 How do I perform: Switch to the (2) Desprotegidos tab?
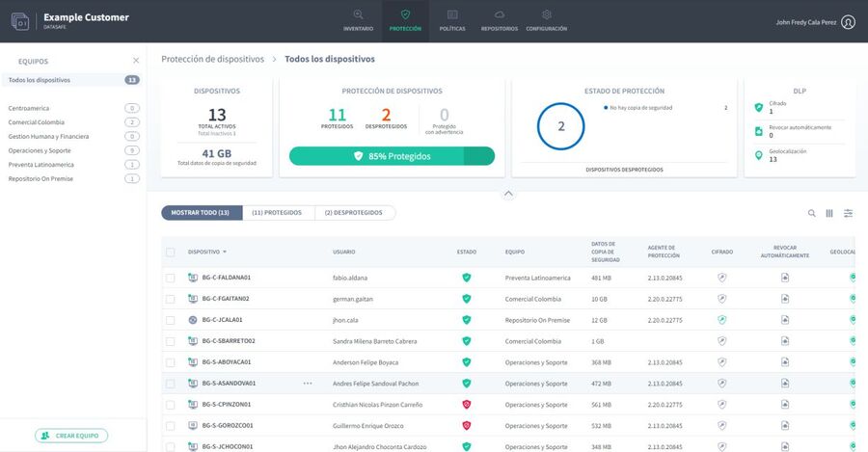point(354,213)
